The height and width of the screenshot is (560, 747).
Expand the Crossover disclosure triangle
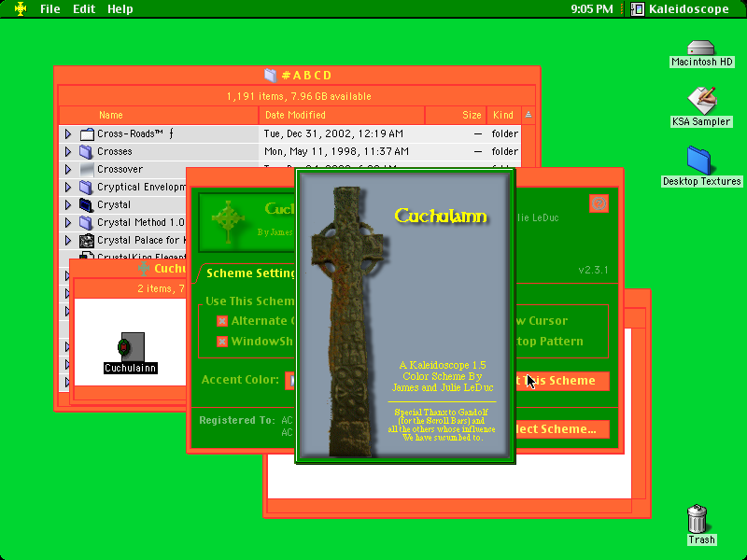[x=68, y=170]
